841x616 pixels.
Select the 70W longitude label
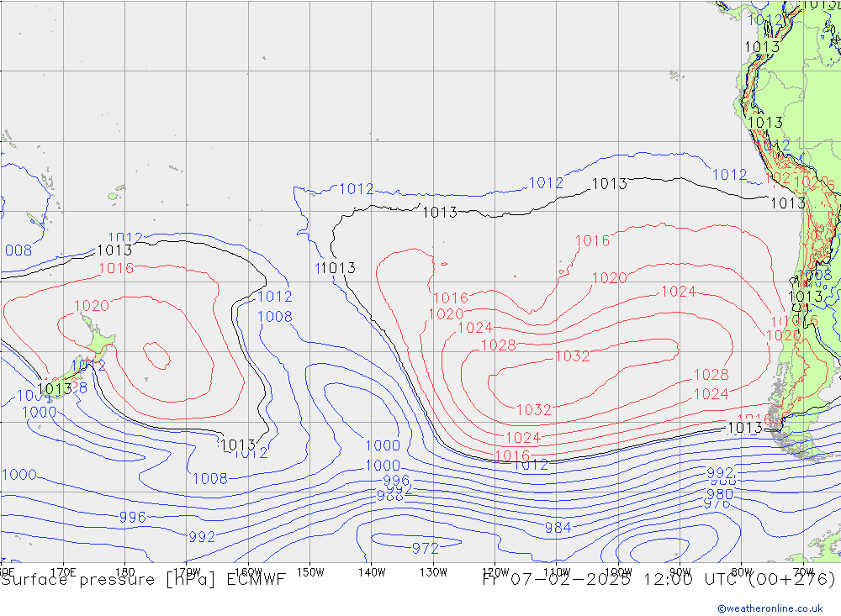click(x=801, y=571)
